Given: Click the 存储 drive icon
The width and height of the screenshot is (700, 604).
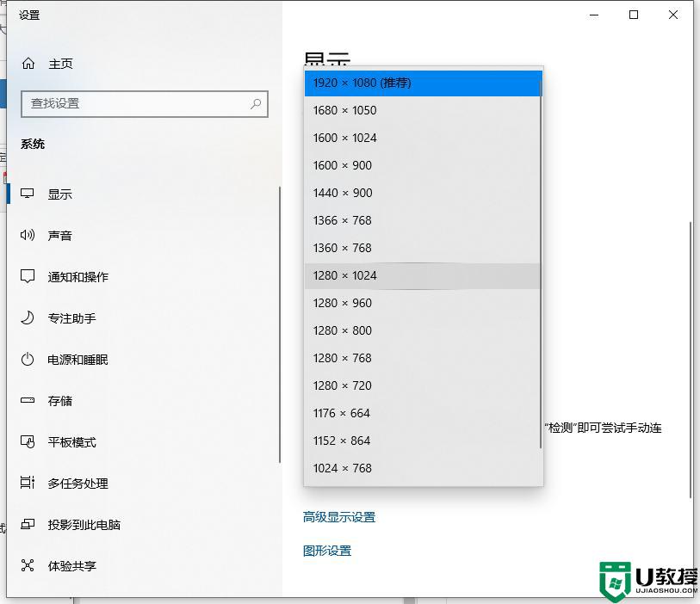Looking at the screenshot, I should click(28, 400).
